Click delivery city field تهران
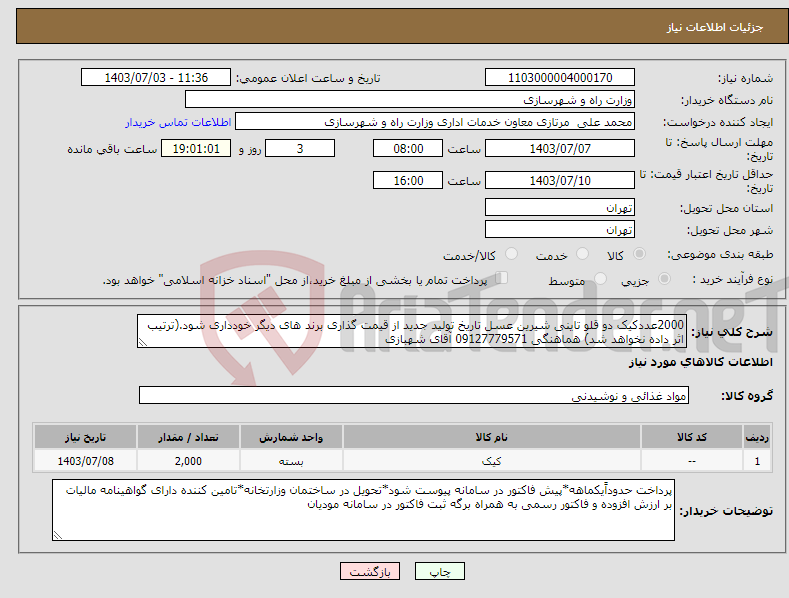The height and width of the screenshot is (598, 789). [x=560, y=230]
